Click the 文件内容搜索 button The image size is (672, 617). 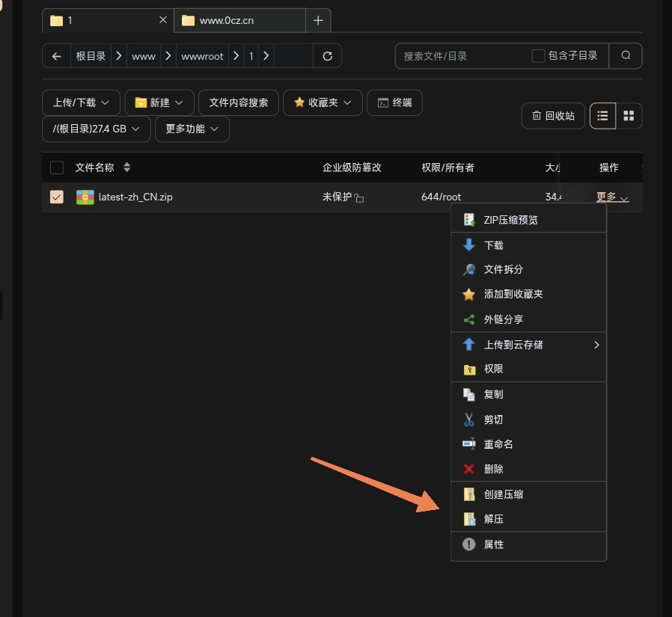pos(238,102)
